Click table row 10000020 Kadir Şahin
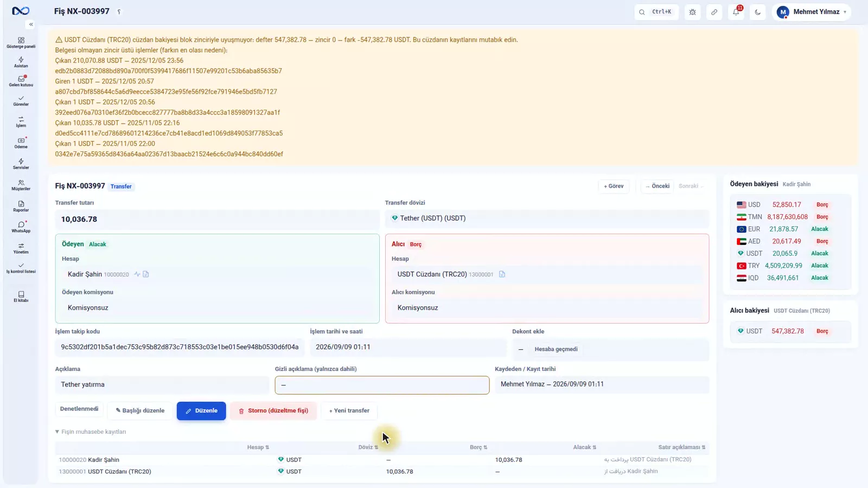This screenshot has height=488, width=868. point(382,460)
